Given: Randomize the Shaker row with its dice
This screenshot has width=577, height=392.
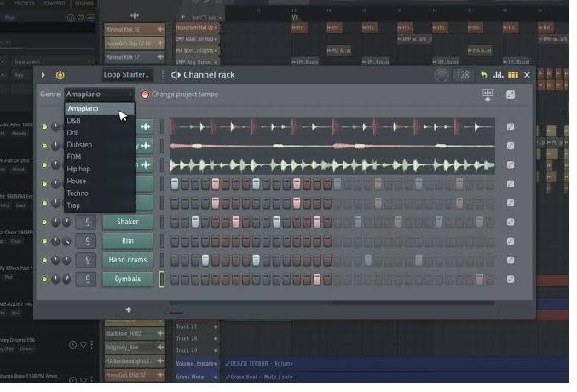Looking at the screenshot, I should [x=511, y=222].
